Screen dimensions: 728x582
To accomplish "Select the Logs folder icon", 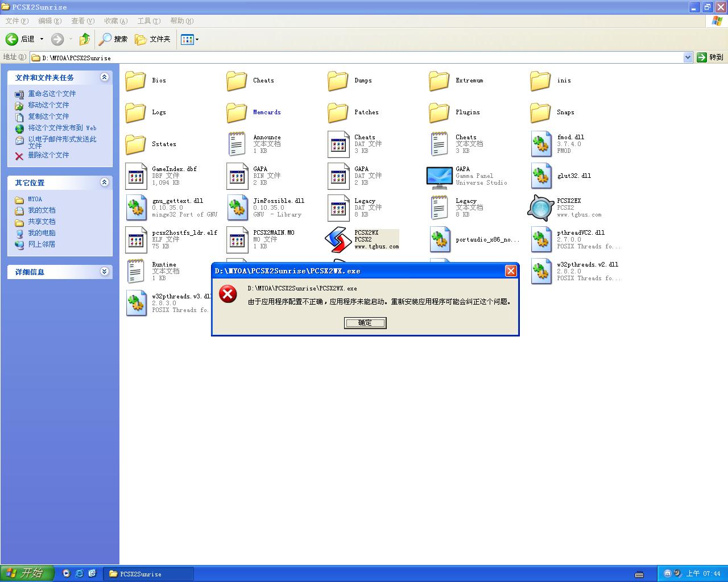I will tap(135, 113).
